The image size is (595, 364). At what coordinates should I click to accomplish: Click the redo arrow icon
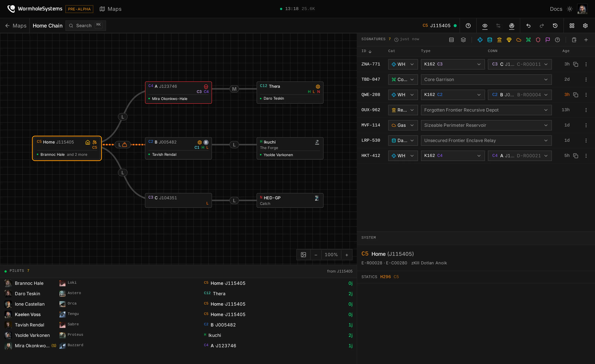pos(542,26)
